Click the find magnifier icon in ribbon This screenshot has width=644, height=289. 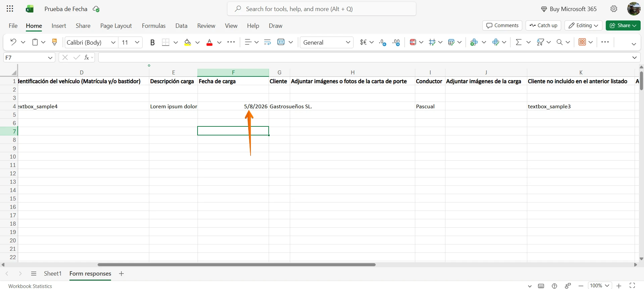(x=559, y=42)
